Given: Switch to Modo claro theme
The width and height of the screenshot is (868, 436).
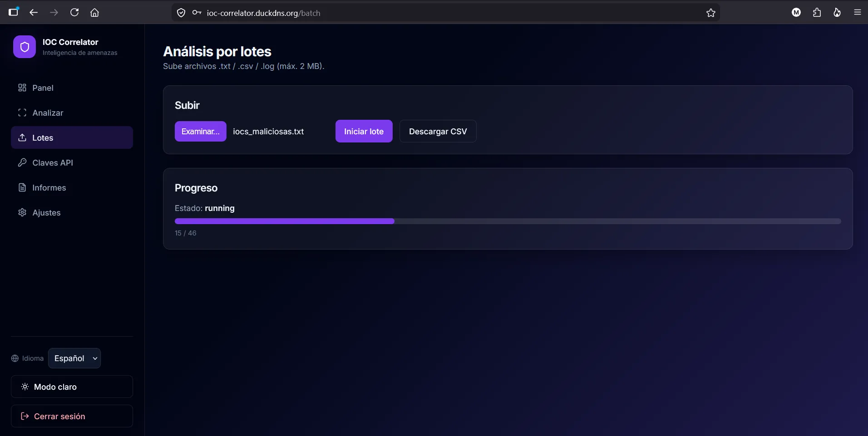Looking at the screenshot, I should coord(72,387).
